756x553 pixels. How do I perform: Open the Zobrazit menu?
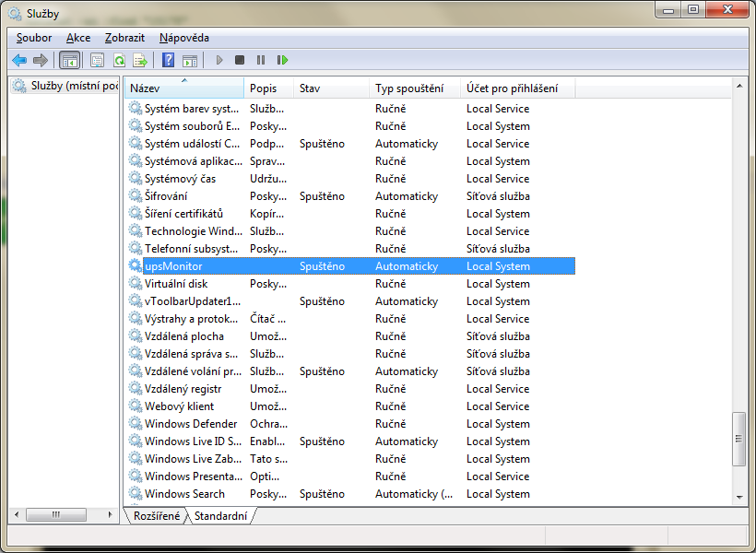(124, 38)
